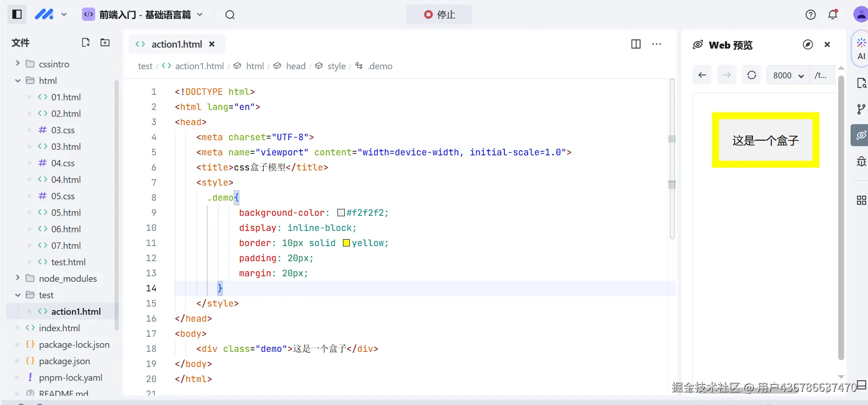Open 06.html file
Screen dimensions: 868x405
(x=66, y=229)
